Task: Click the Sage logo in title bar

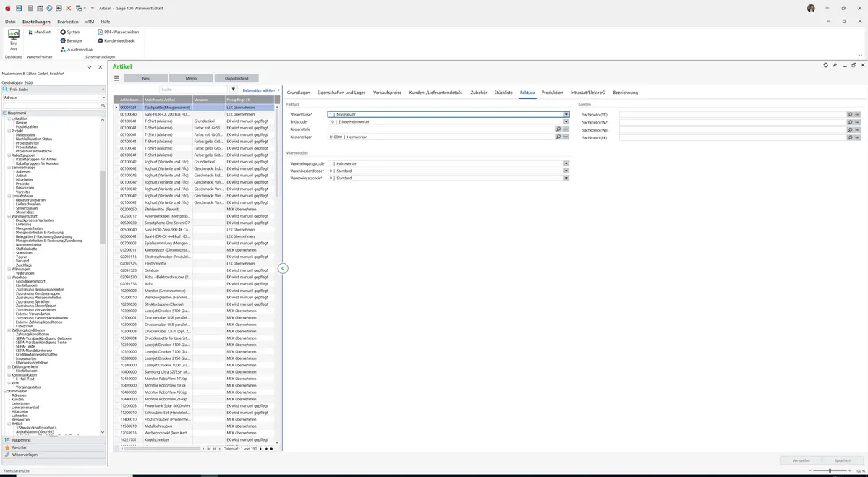Action: click(7, 8)
